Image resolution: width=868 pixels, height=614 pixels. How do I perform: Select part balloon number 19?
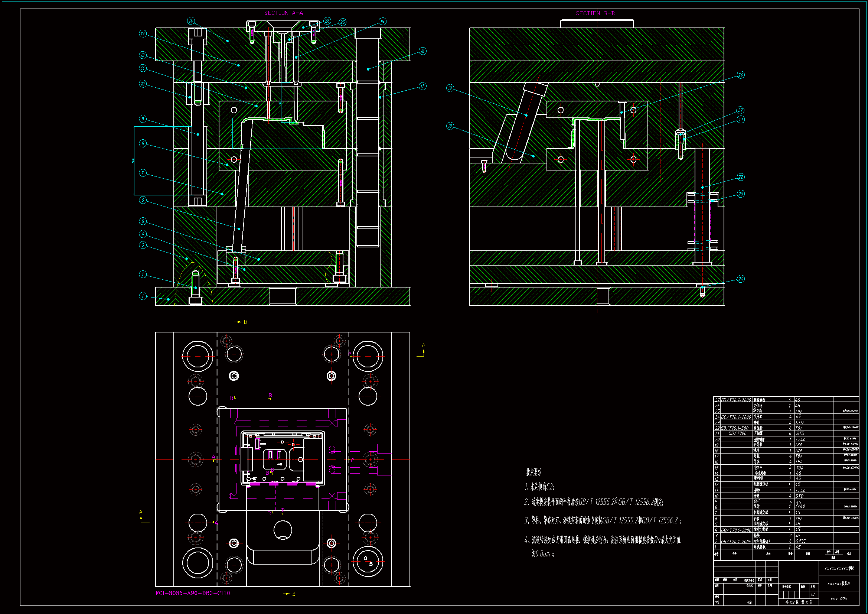tap(450, 88)
